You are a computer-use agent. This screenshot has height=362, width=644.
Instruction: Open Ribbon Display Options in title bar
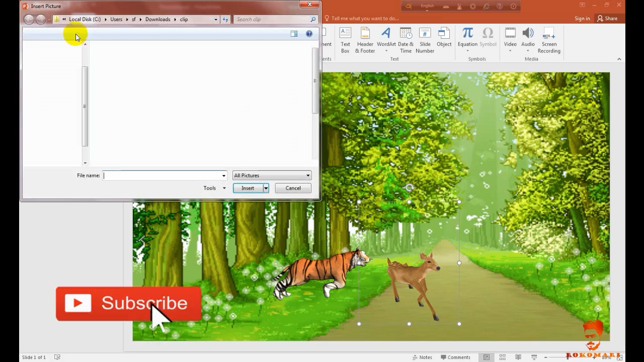click(582, 5)
